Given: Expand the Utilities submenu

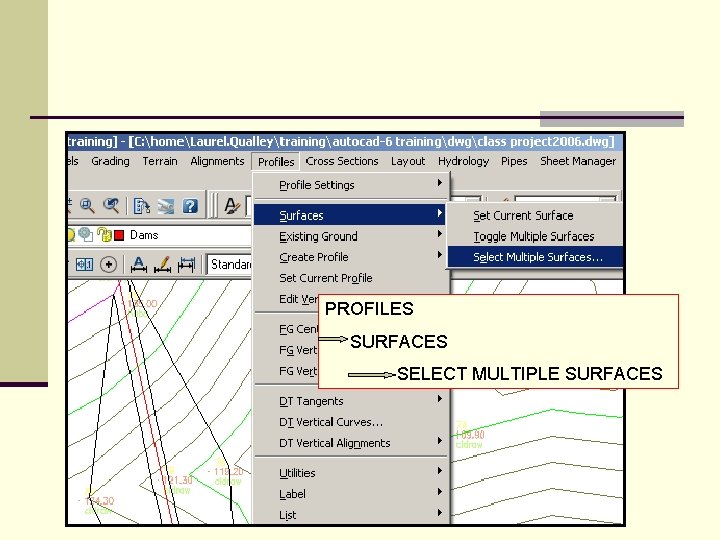Looking at the screenshot, I should point(350,472).
